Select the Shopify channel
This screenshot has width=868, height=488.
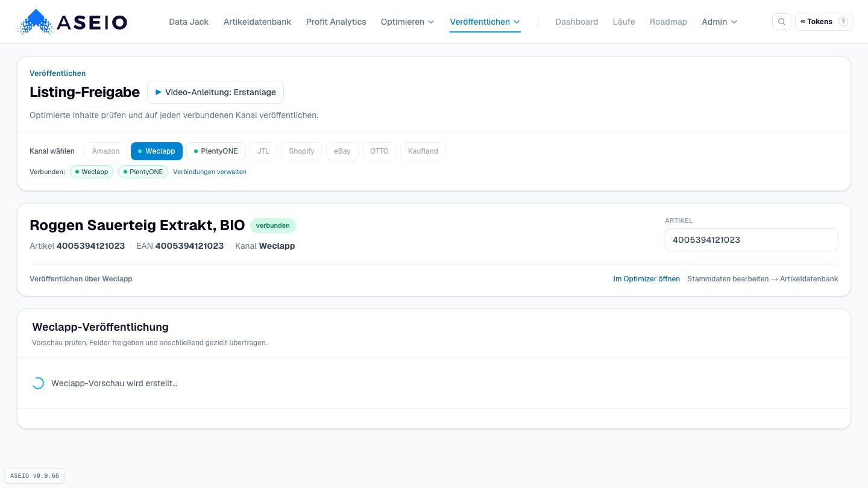(301, 151)
